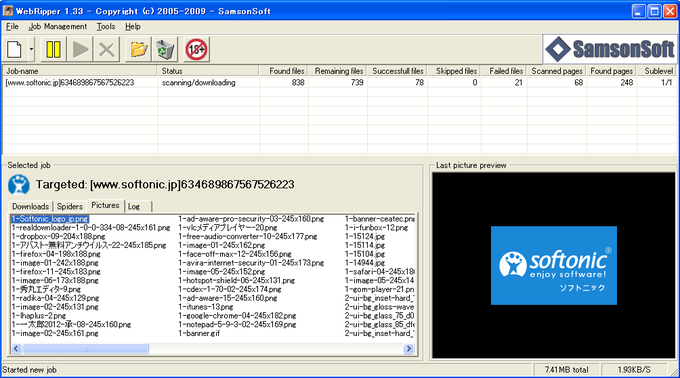Switch to the Log tab

coord(134,206)
